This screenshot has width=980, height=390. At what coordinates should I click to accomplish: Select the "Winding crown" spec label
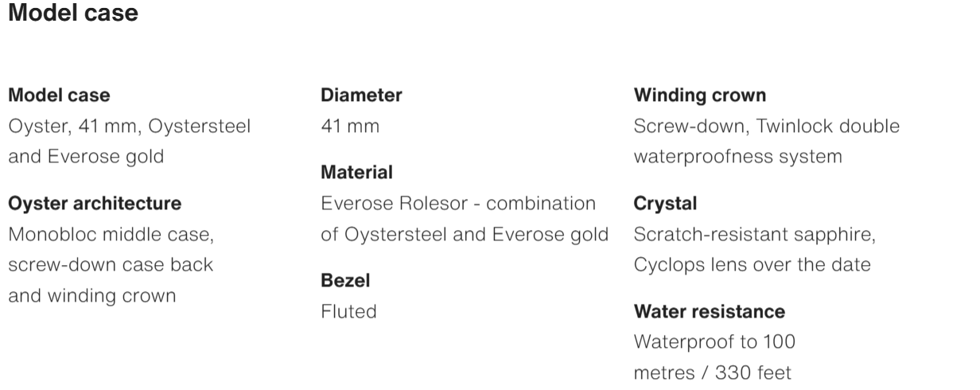[700, 96]
